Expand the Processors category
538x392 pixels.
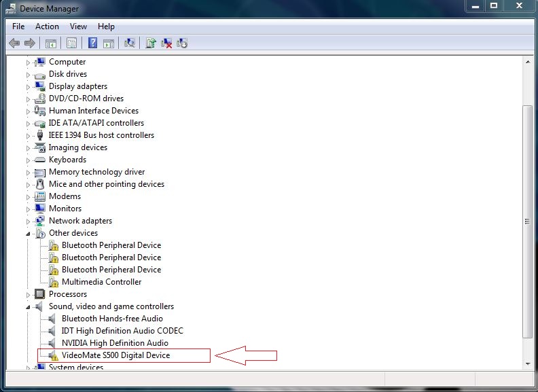(28, 295)
